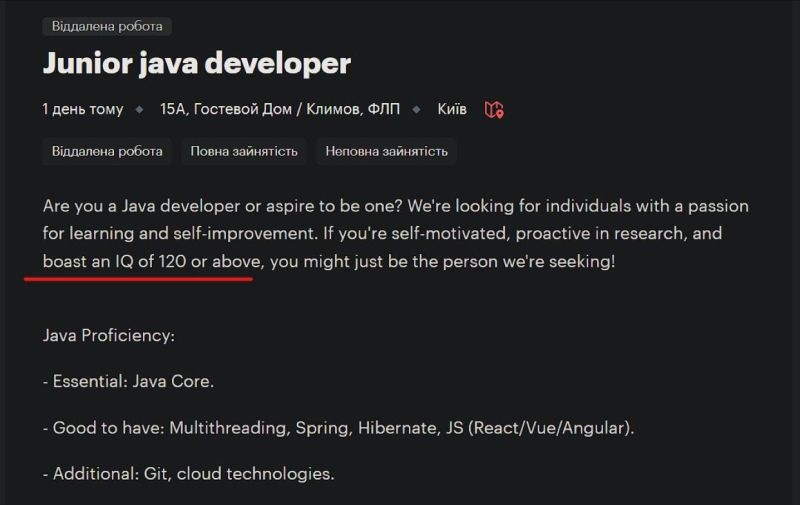Click the sentence starting 'Are you a Java developer'
The width and height of the screenshot is (800, 505).
click(222, 206)
